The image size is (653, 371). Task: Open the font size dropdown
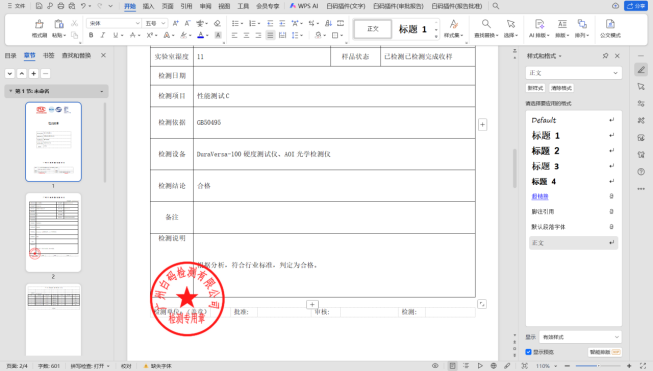coord(163,23)
